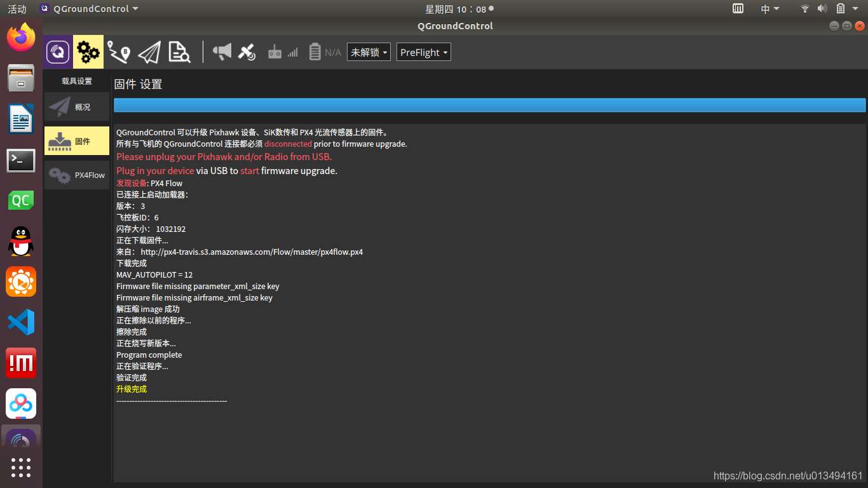Image resolution: width=868 pixels, height=488 pixels.
Task: Click the 发现设备: PX4 Flow line
Action: pos(149,183)
